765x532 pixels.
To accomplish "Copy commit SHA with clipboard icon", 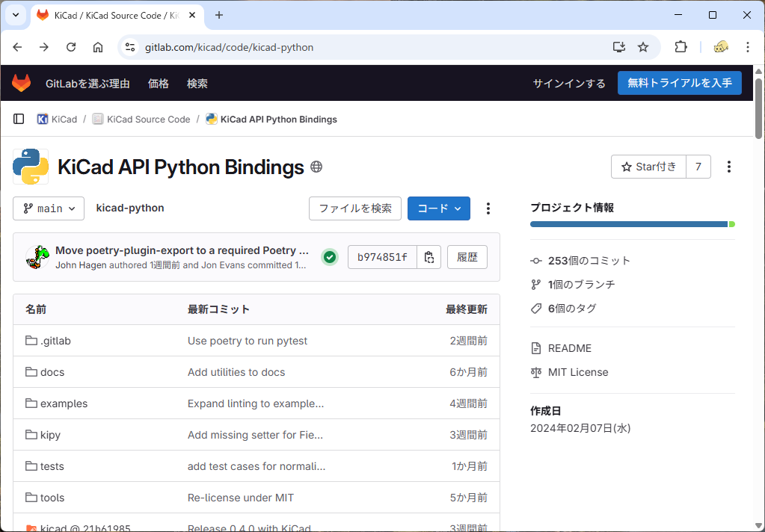I will coord(428,257).
